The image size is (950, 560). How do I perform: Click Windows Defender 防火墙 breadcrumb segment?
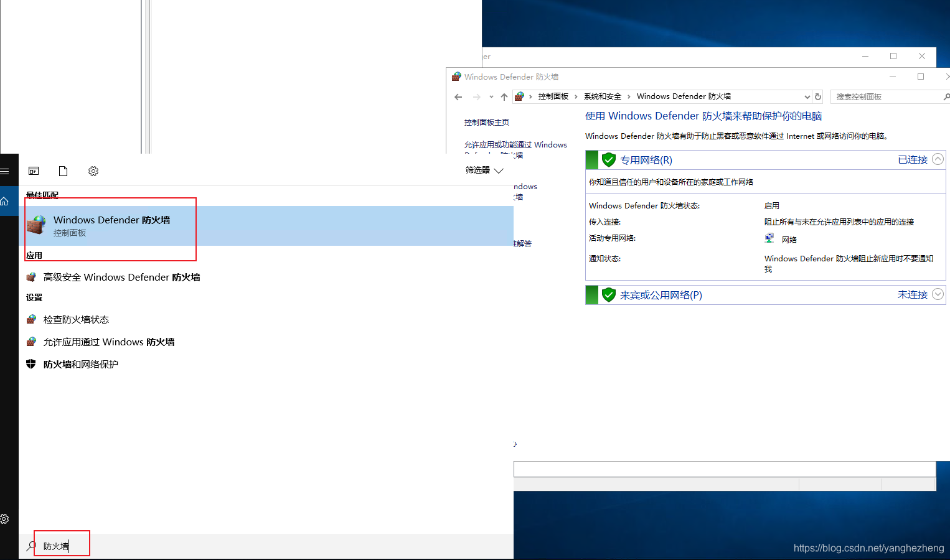pos(684,96)
